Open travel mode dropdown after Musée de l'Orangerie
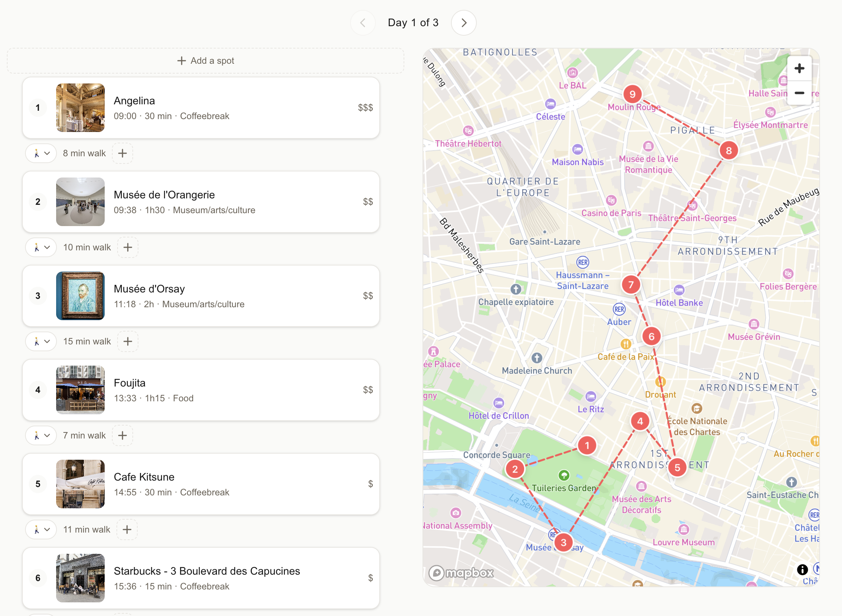 click(41, 247)
